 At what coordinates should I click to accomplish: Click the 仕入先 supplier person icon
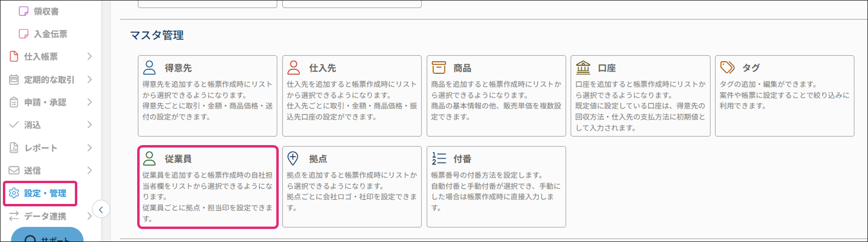pyautogui.click(x=294, y=67)
